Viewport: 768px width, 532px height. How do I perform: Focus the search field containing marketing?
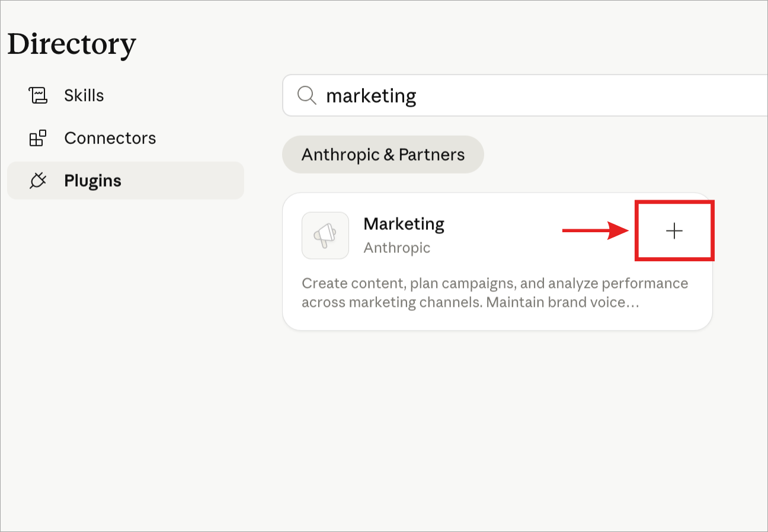(525, 95)
